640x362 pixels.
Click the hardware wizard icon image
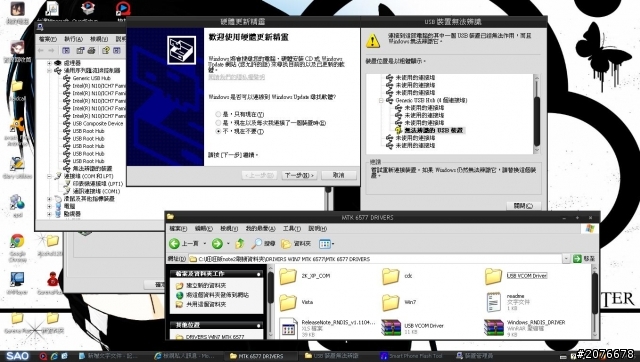(x=182, y=50)
